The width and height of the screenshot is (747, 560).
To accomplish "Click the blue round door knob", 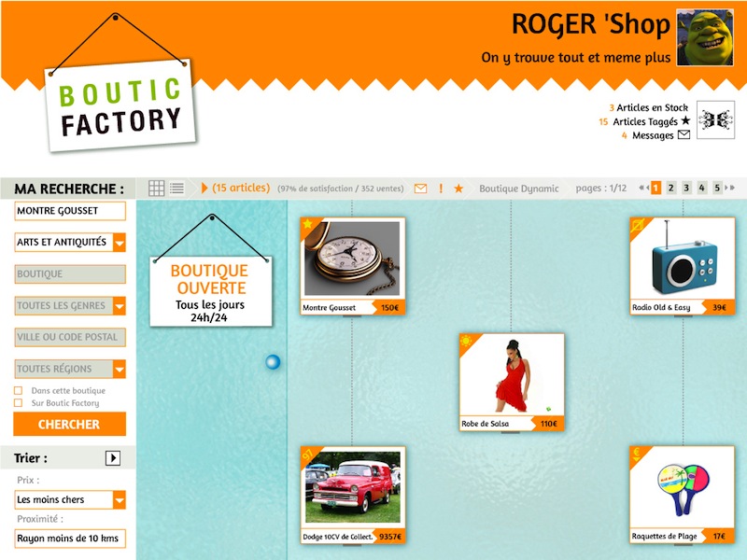I will pos(273,361).
